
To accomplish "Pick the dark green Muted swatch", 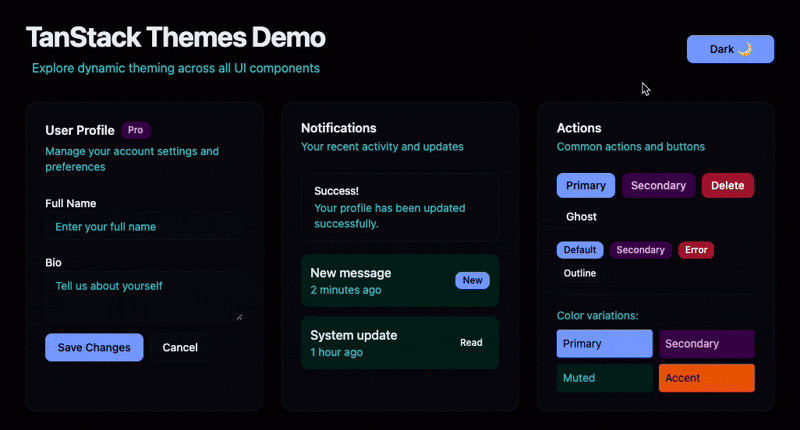I will click(604, 378).
